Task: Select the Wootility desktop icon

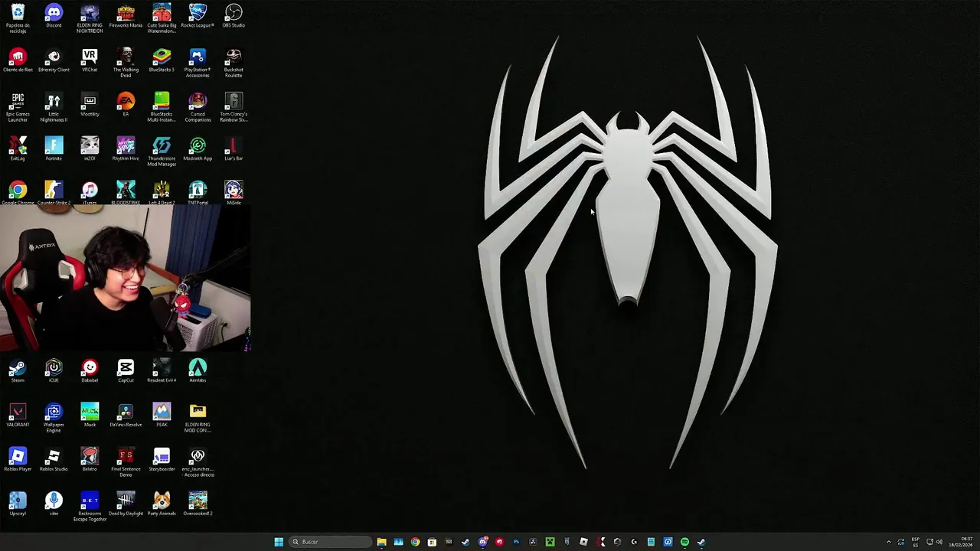Action: pos(90,105)
